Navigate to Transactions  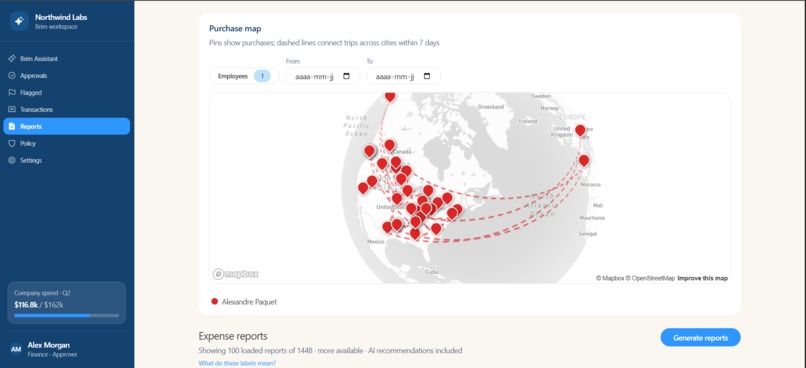(66, 109)
